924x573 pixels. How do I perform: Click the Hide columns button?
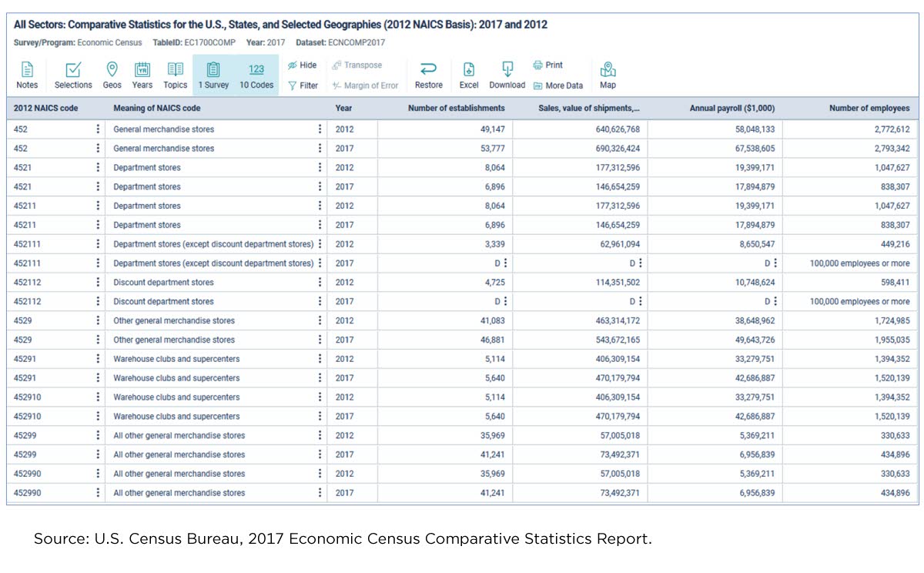303,65
